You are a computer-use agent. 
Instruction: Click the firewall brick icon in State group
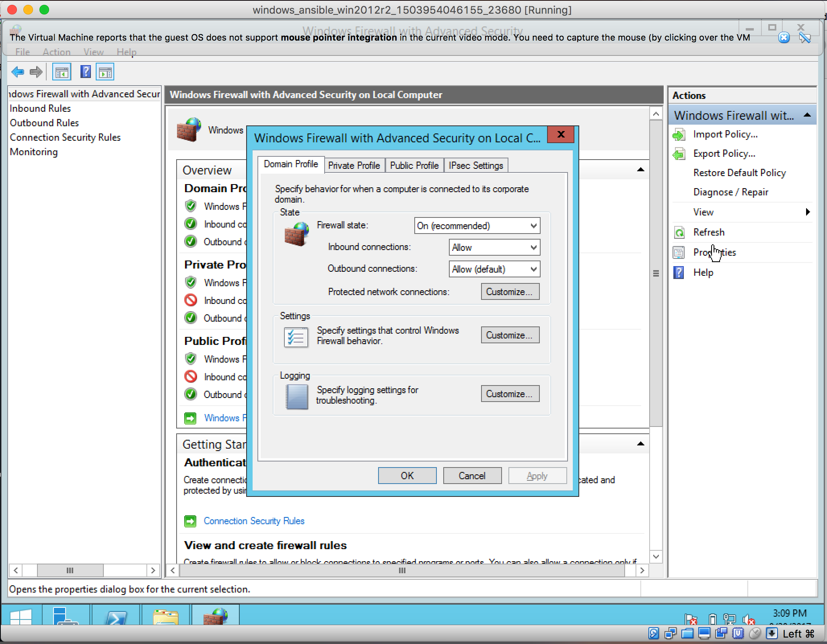coord(296,234)
